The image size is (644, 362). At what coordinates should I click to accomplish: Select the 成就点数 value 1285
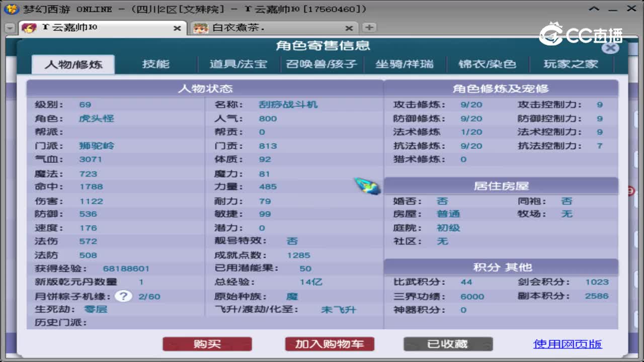coord(299,255)
